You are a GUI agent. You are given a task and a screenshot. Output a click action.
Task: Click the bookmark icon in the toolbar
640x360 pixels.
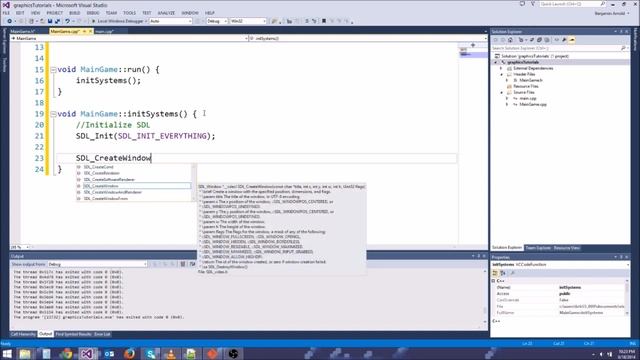click(x=324, y=21)
